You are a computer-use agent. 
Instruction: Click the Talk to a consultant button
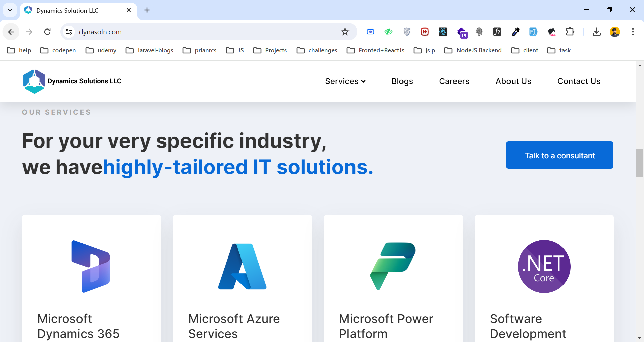(x=559, y=155)
